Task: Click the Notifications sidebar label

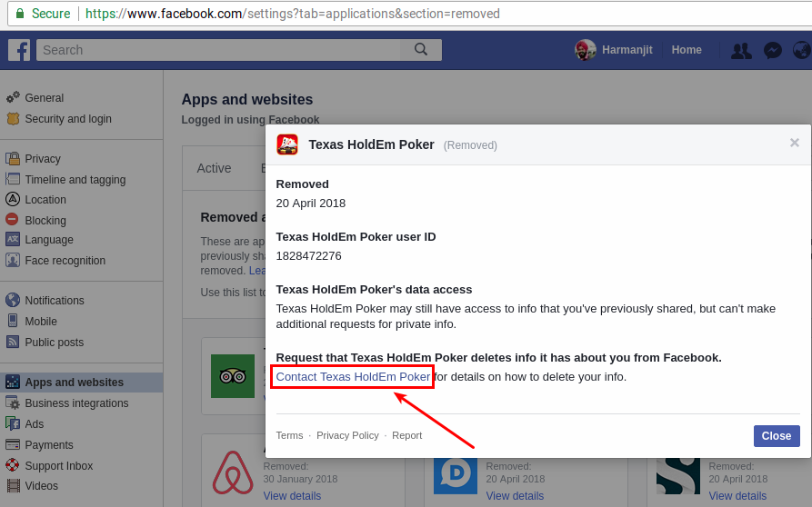Action: click(x=55, y=301)
